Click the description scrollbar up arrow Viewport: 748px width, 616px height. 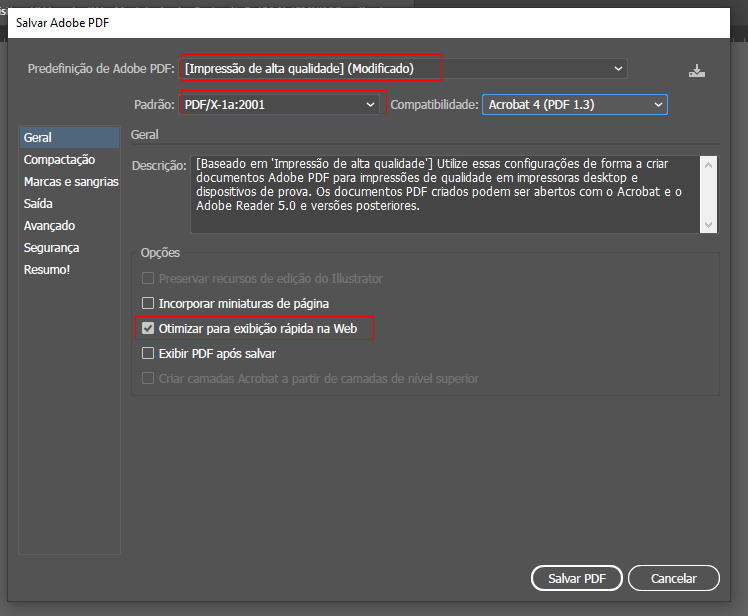click(708, 165)
